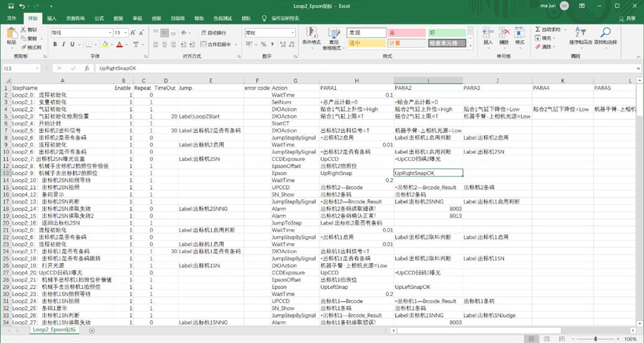Click the percent style icon
The height and width of the screenshot is (343, 644).
point(264,45)
